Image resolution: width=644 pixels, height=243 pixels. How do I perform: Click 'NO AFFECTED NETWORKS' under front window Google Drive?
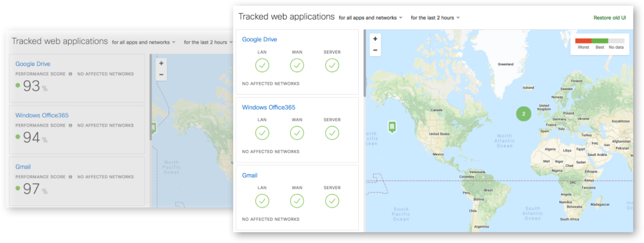click(271, 84)
